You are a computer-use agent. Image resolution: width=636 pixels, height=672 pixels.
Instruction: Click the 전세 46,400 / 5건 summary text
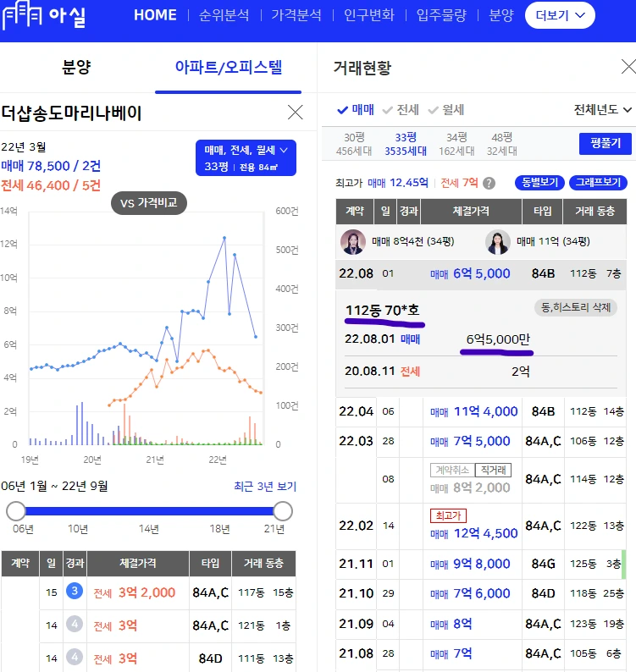point(51,185)
